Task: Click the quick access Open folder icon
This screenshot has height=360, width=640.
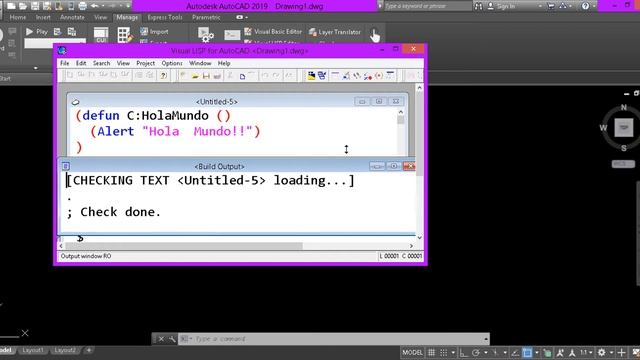Action: (x=23, y=6)
